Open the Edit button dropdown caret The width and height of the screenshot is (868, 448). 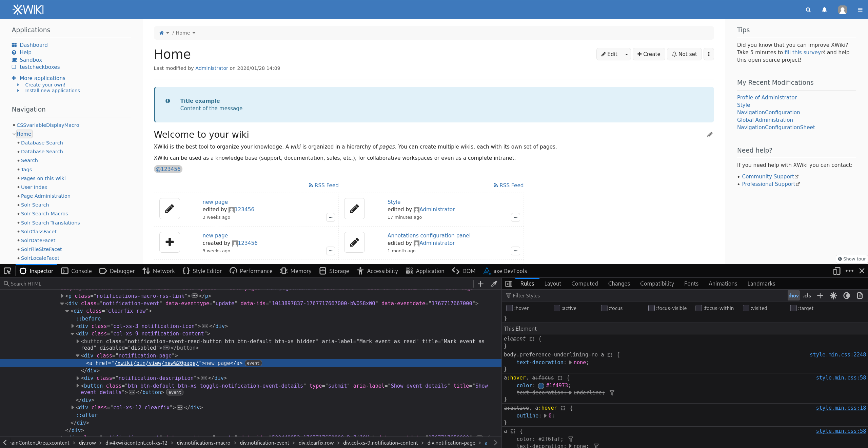coord(626,54)
